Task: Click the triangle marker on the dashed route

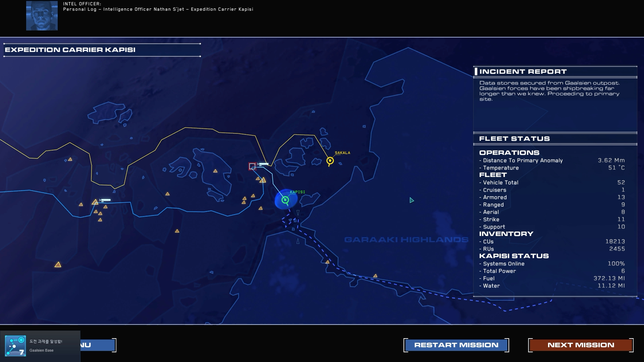Action: pos(327,262)
